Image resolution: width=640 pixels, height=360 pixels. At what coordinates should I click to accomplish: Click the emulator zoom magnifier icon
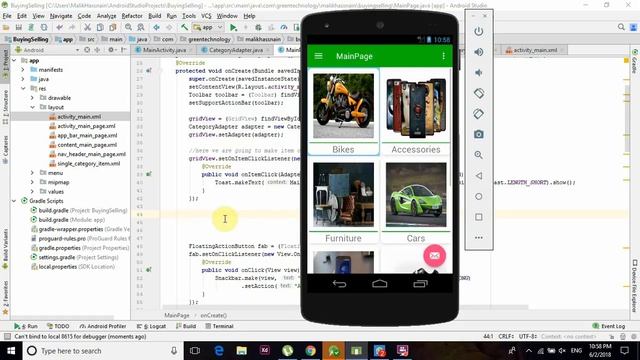[x=479, y=155]
